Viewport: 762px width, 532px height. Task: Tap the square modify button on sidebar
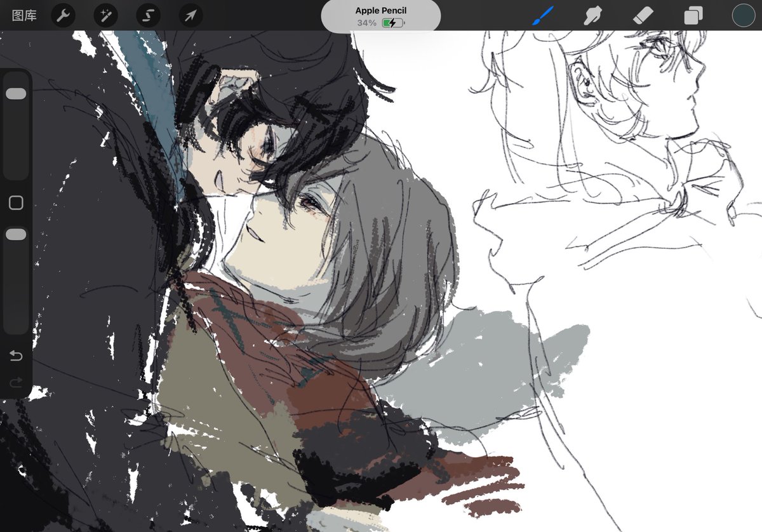pos(16,203)
